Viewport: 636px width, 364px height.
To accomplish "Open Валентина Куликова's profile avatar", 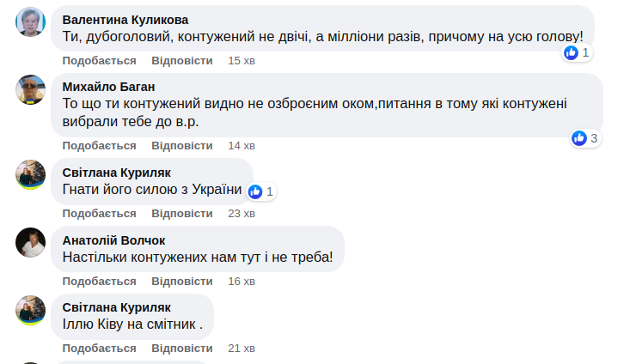I will coord(30,21).
